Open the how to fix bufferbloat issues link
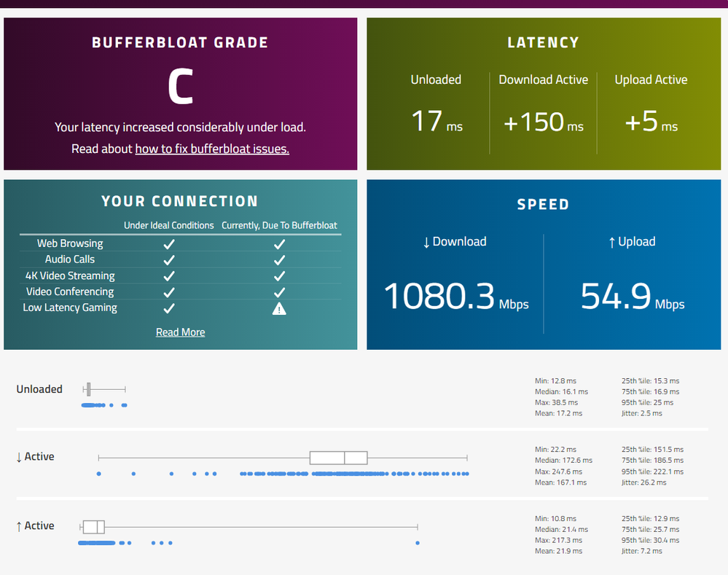 pos(212,149)
